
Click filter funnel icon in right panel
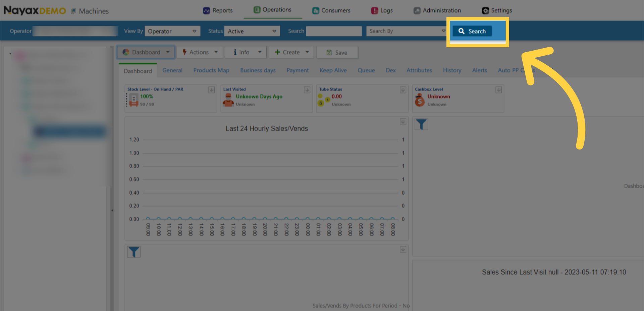pos(421,124)
